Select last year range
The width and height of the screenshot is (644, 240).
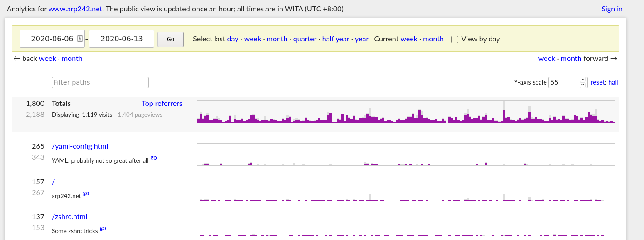click(362, 39)
